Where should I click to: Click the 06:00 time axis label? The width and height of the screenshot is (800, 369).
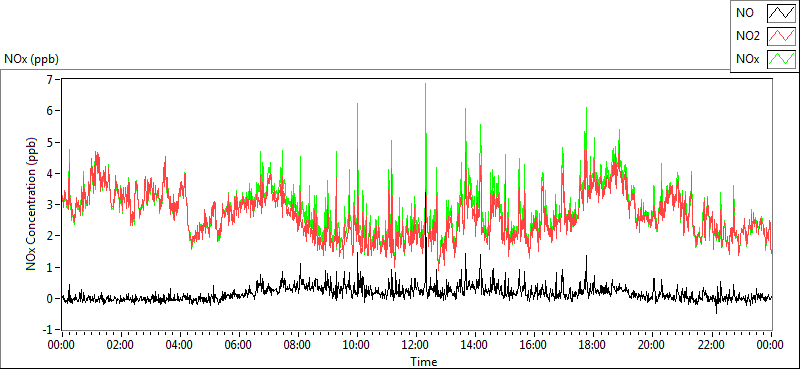point(239,345)
